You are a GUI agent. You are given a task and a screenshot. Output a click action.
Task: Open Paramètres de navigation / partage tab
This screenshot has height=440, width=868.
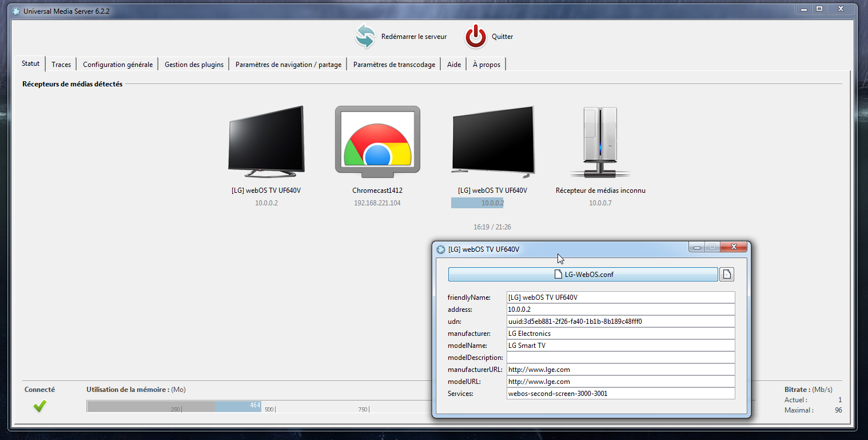pyautogui.click(x=288, y=65)
